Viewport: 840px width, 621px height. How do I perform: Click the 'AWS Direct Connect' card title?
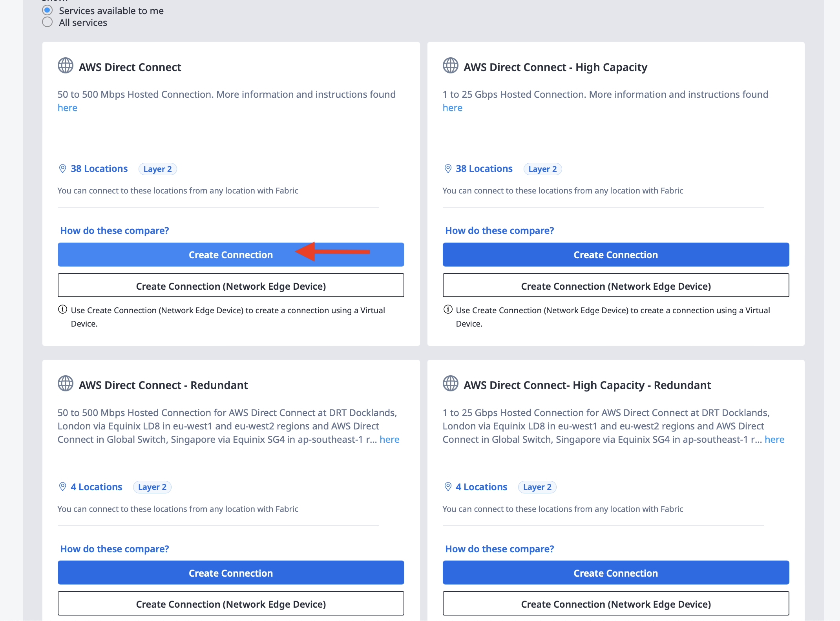click(130, 67)
